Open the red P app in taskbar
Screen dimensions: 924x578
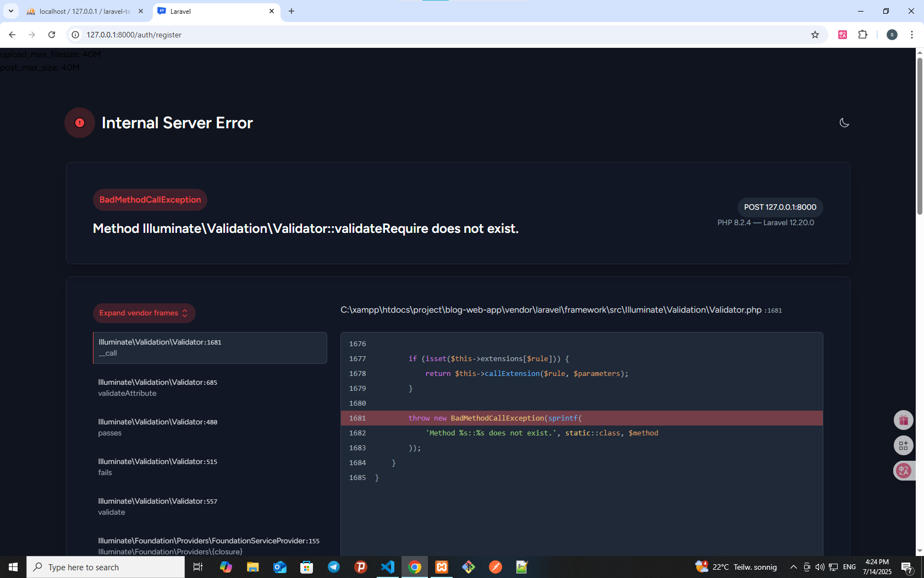coord(361,567)
